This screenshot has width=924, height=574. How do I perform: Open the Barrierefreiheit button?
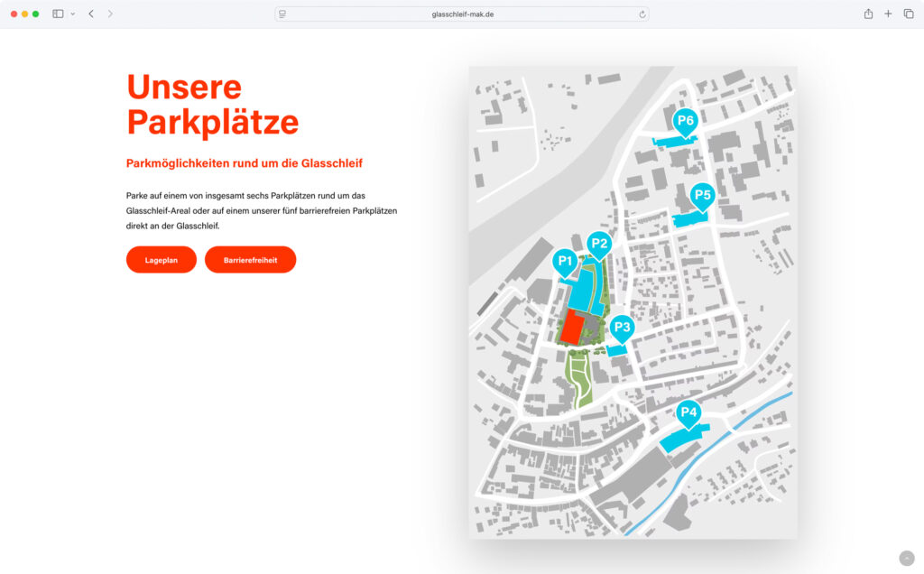pos(251,260)
